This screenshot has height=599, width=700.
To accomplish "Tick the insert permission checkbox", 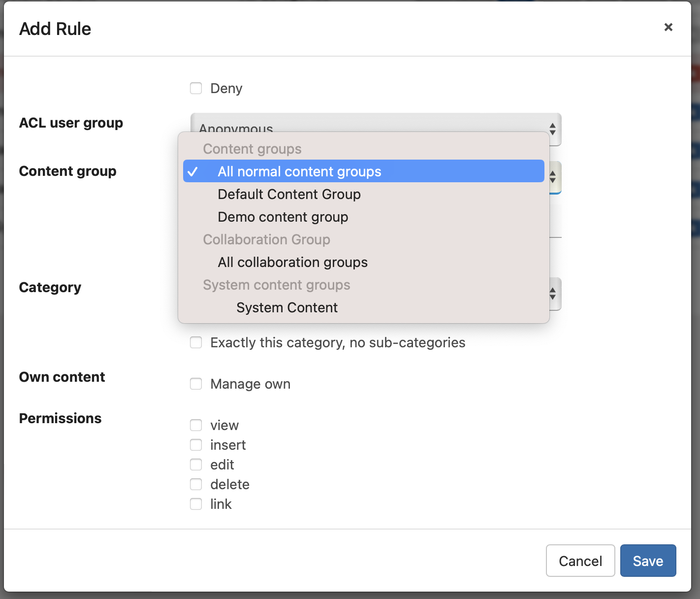I will point(196,445).
